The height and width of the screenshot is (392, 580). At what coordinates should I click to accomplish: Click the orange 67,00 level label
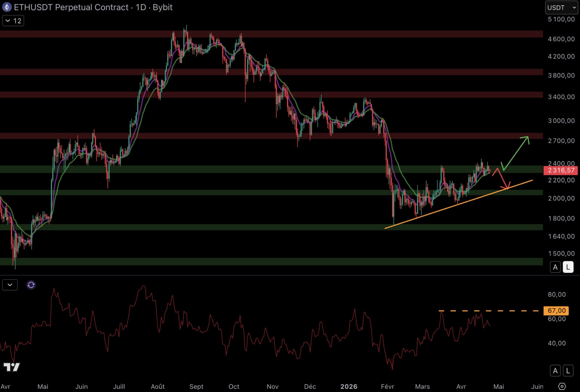pos(556,311)
